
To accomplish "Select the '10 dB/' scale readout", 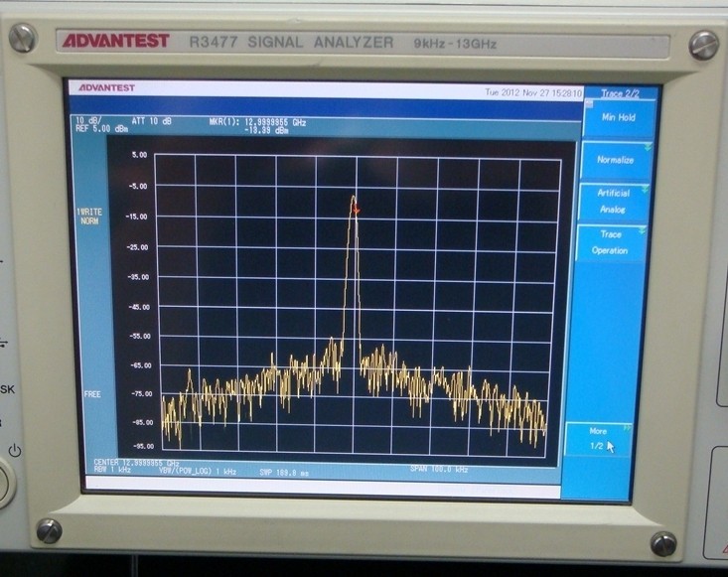I will 88,121.
